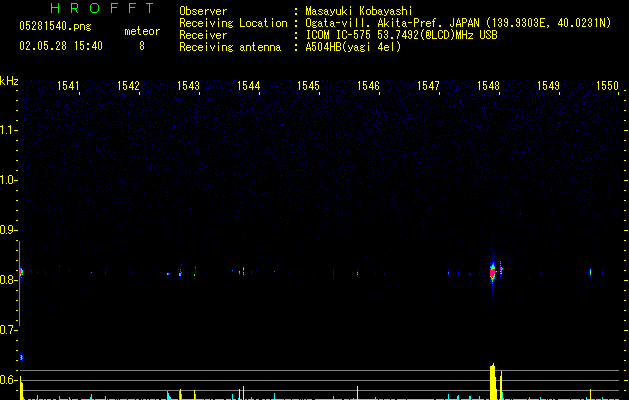Click the red echo at the spectrogram's left edge
This screenshot has width=629, height=400.
point(21,272)
